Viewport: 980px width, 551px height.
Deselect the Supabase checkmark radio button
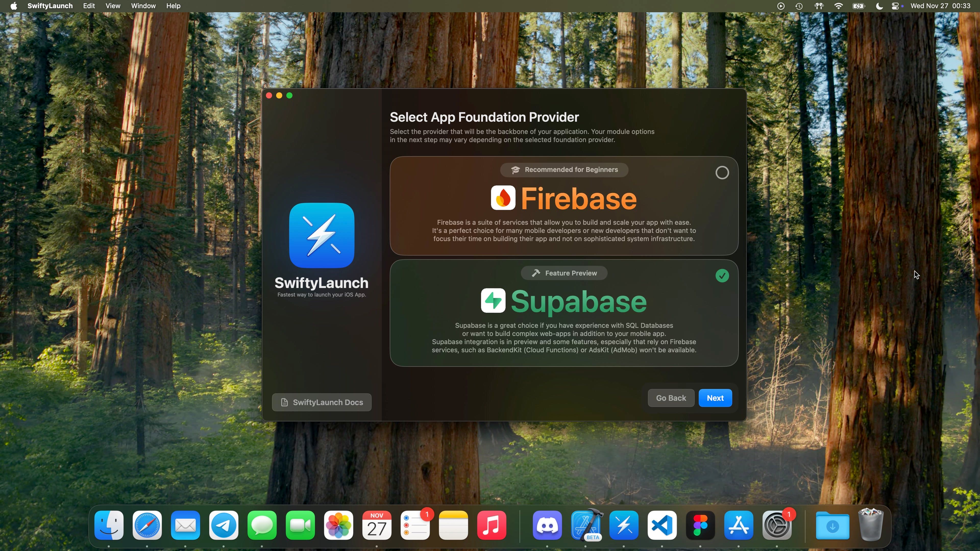[722, 276]
